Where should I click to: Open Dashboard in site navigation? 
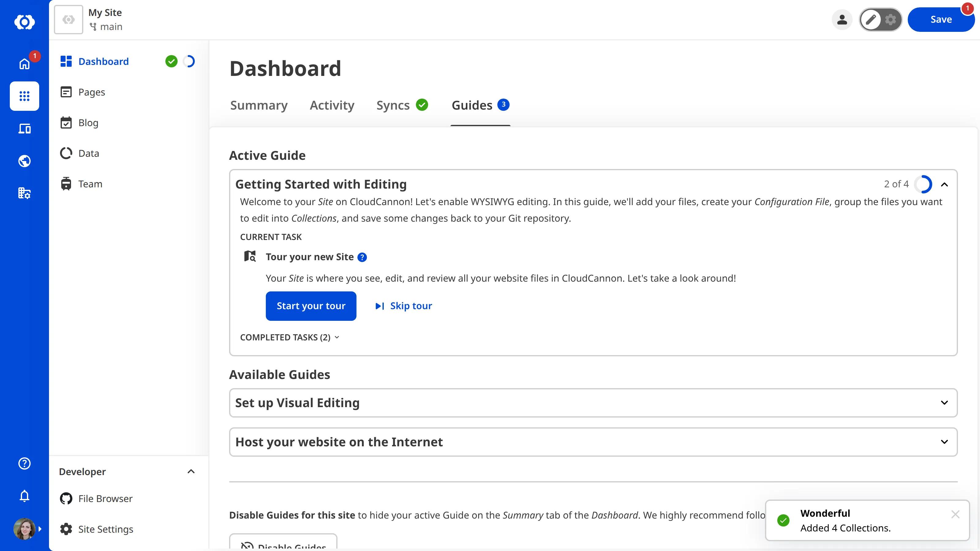(94, 61)
